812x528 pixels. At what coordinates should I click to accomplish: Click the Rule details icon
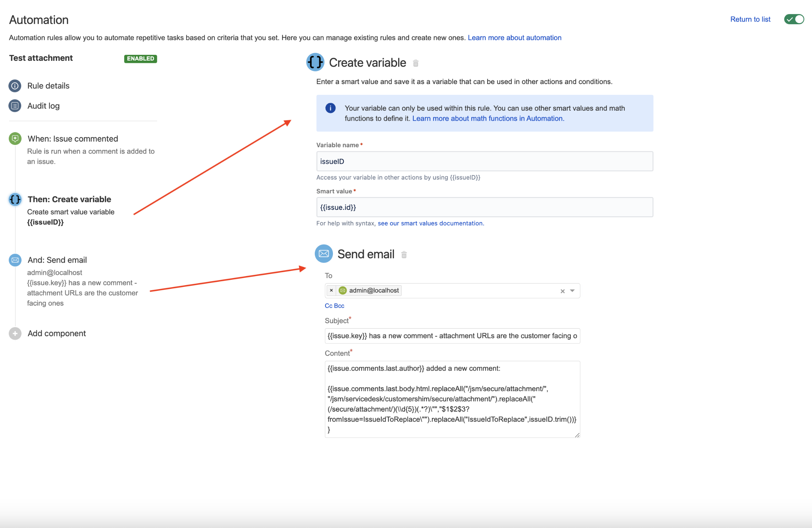[15, 86]
